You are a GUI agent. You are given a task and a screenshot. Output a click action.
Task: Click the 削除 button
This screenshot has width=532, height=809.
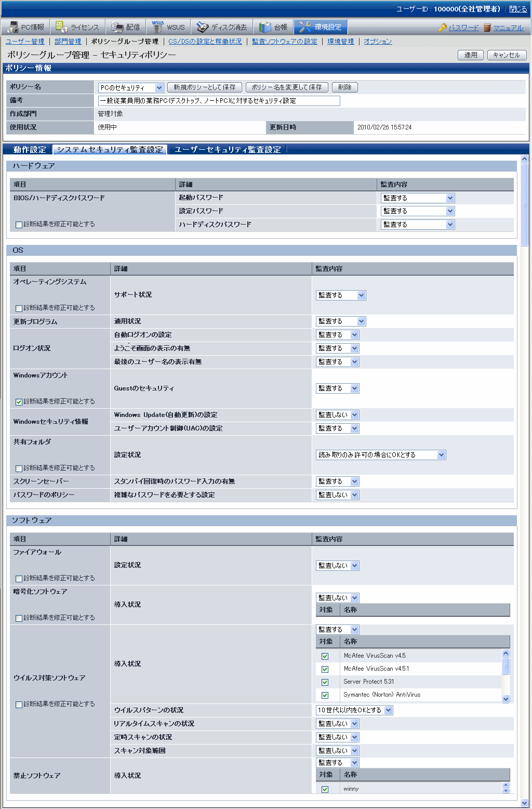pyautogui.click(x=345, y=87)
